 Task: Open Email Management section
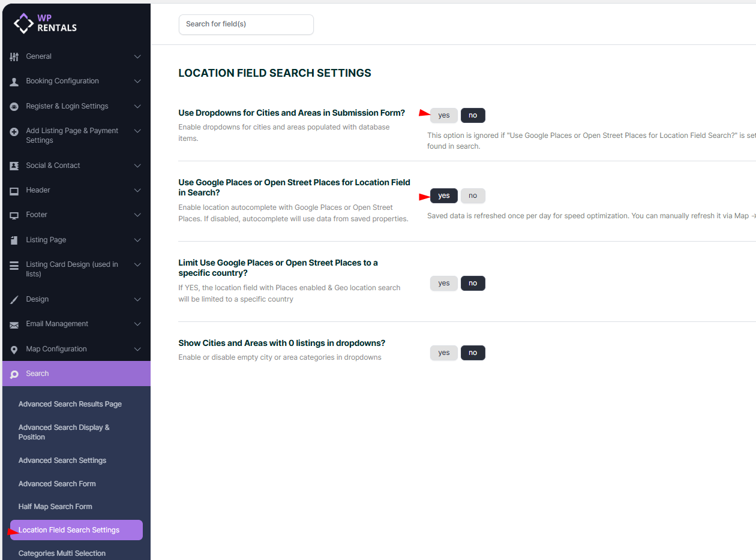click(x=76, y=324)
